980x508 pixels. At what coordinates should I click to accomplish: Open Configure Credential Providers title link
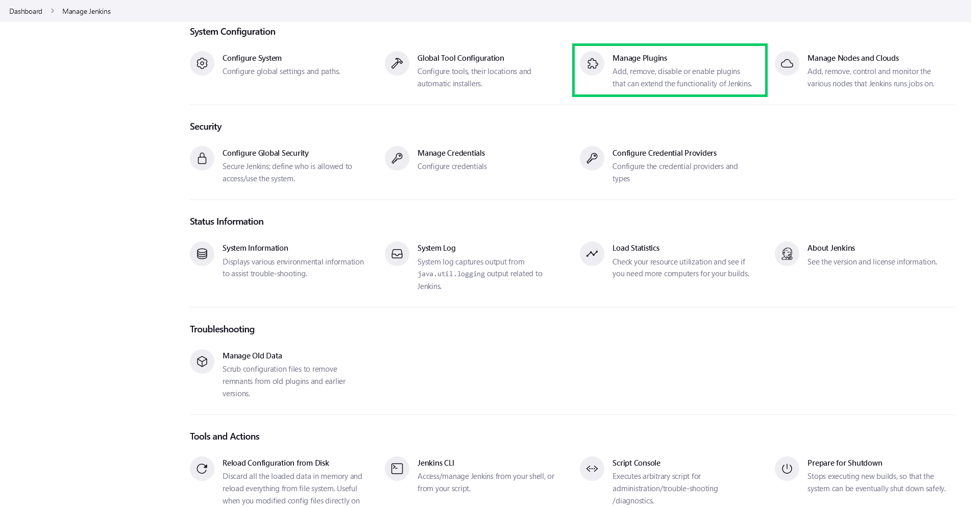(x=665, y=153)
